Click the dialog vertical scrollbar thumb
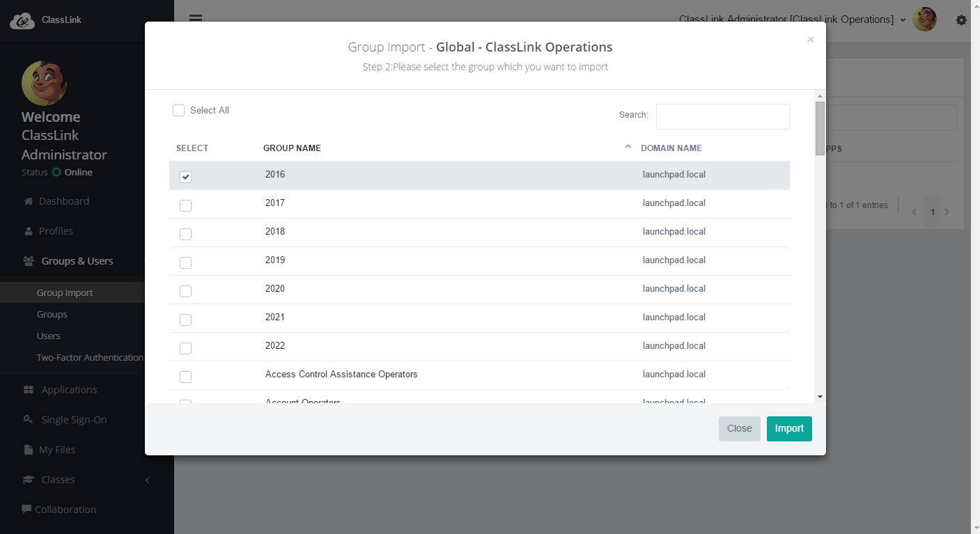980x534 pixels. coord(820,128)
